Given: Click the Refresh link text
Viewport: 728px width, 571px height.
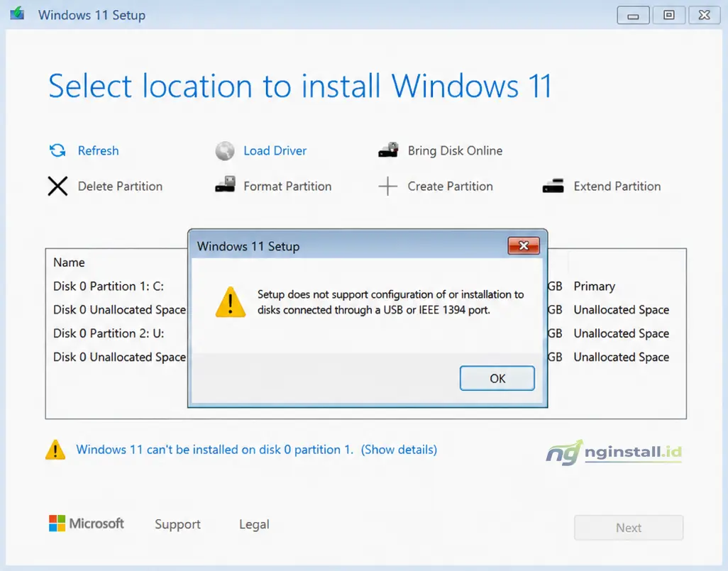Looking at the screenshot, I should click(x=98, y=151).
